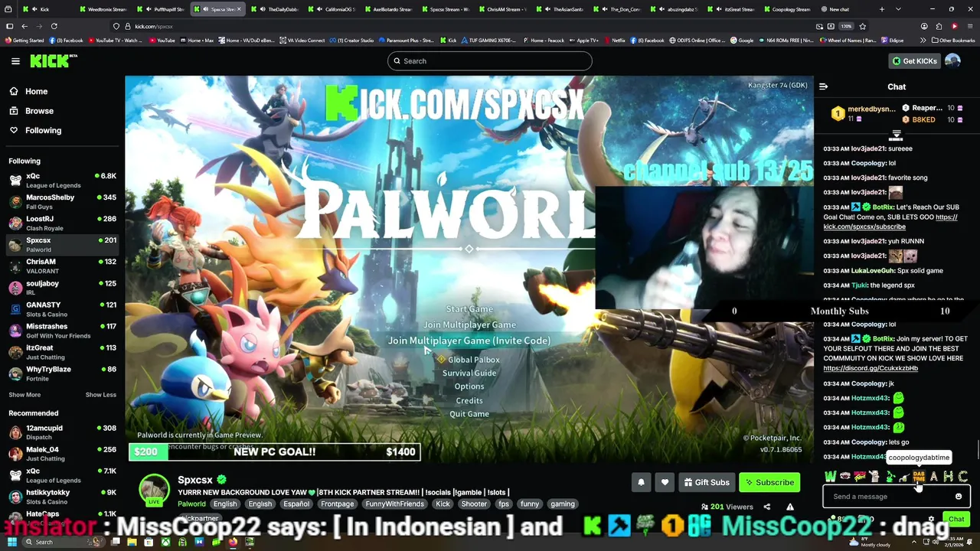Send message with the Chat button
The height and width of the screenshot is (551, 980).
(956, 519)
